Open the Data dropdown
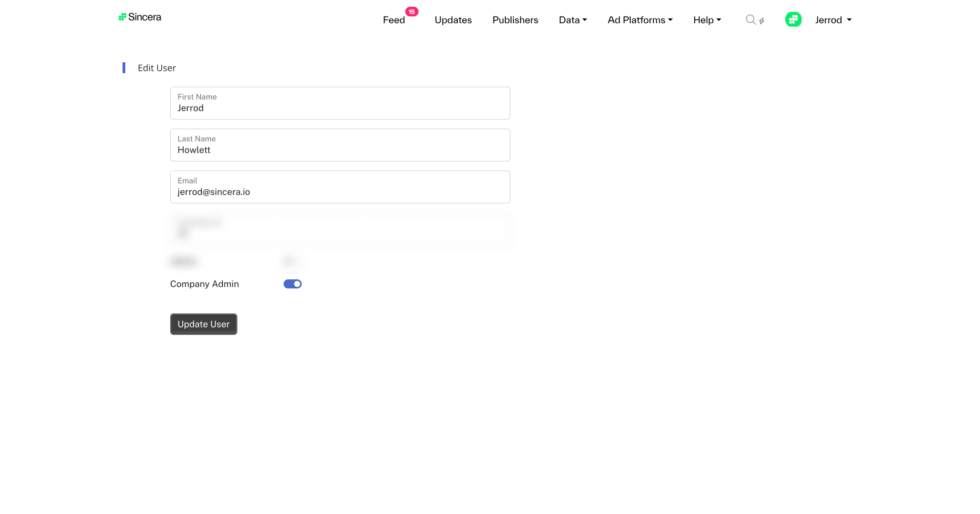980x514 pixels. click(x=573, y=20)
